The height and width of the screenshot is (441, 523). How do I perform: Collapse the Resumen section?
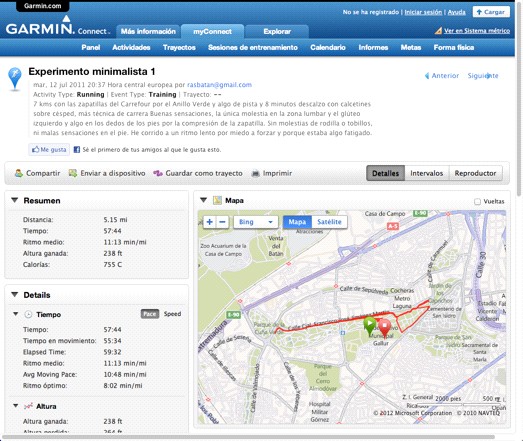click(15, 200)
